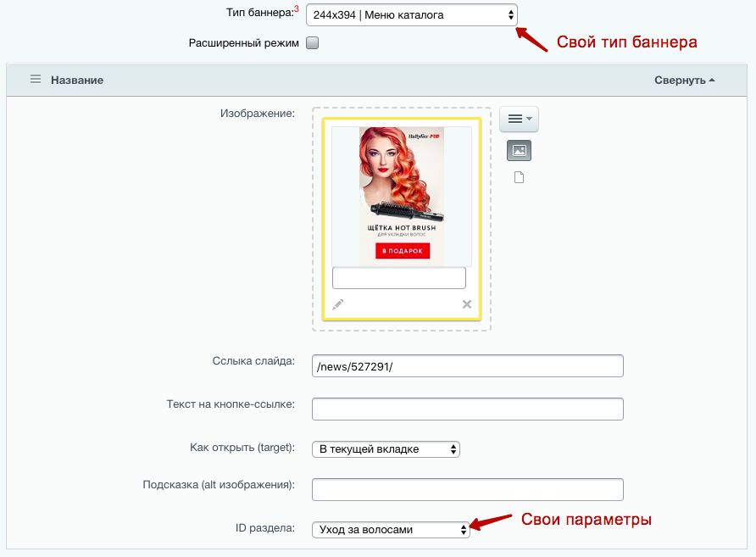Open the image options hamburger menu button

[519, 120]
